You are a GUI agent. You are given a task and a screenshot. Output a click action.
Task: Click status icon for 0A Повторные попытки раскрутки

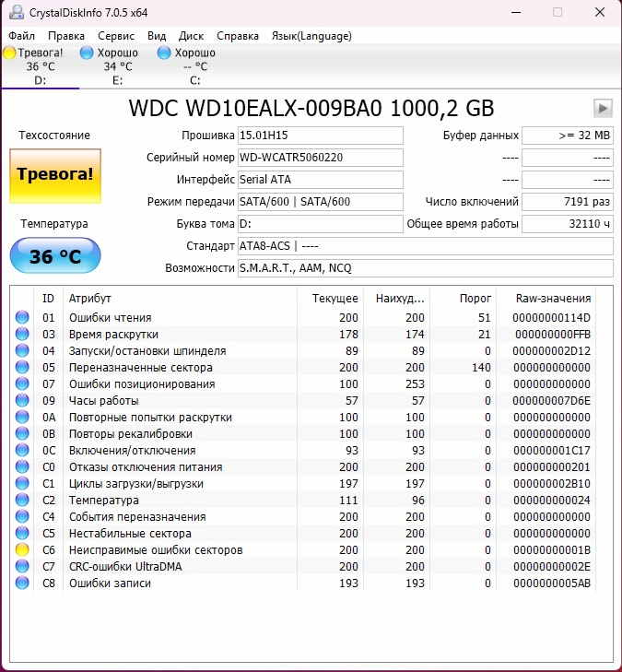22,417
